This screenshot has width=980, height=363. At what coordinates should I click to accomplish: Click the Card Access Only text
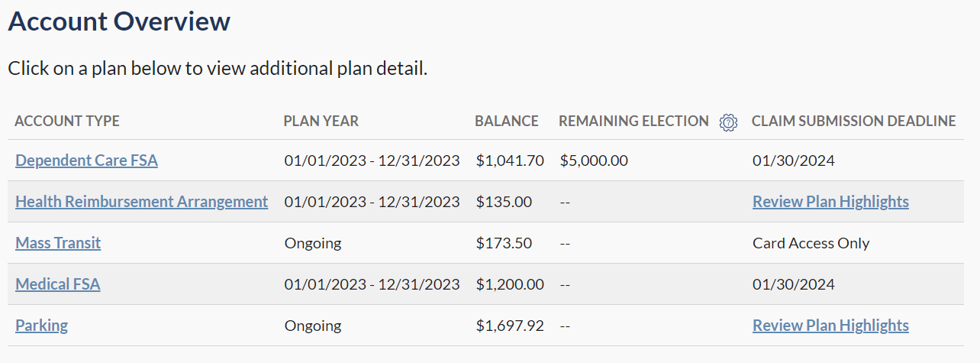[x=811, y=243]
